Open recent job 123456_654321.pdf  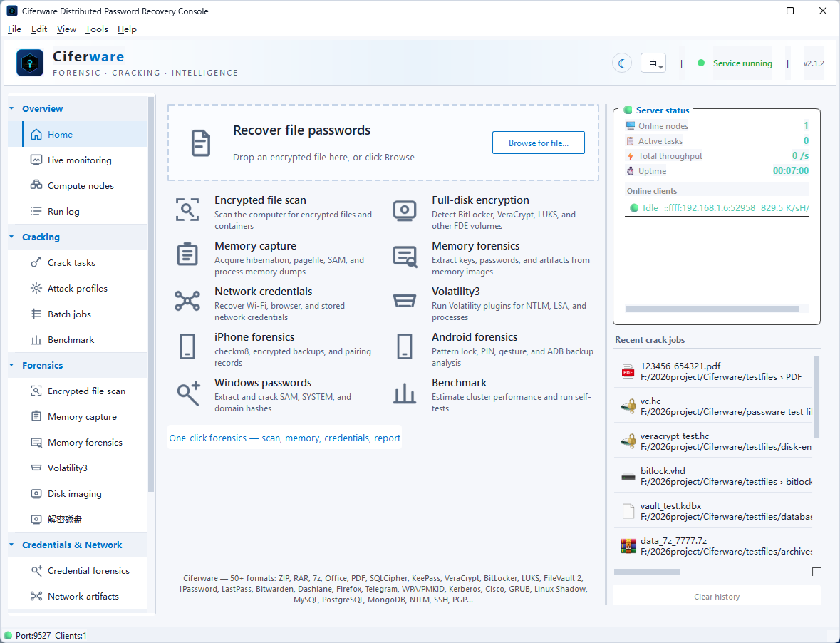(x=713, y=371)
